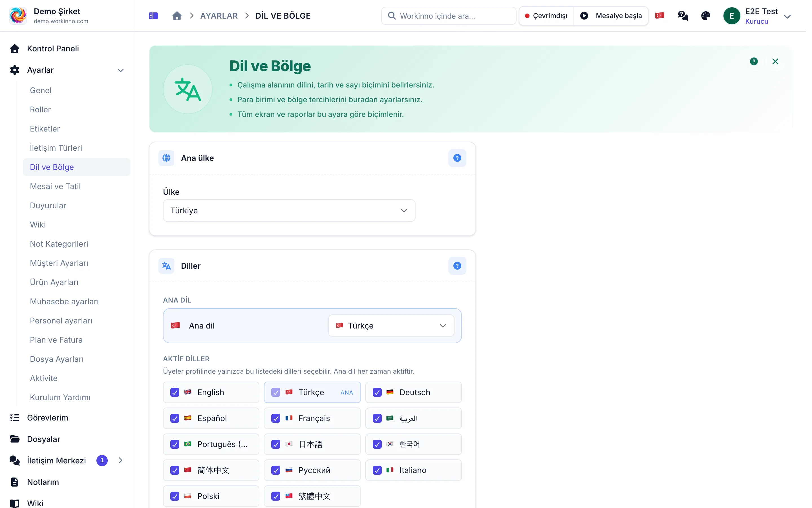This screenshot has width=812, height=508.
Task: Select Dil ve Bölge menu item
Action: point(76,167)
